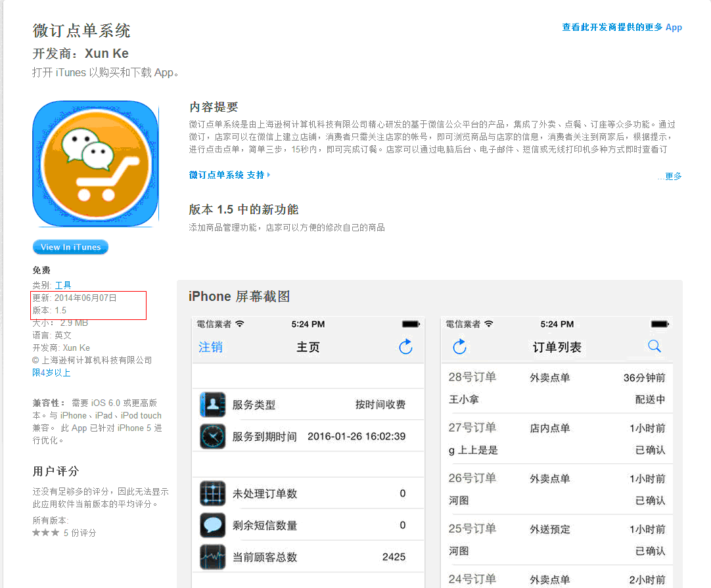The height and width of the screenshot is (588, 711).
Task: Click the 未处理订单数 grid icon
Action: 213,493
